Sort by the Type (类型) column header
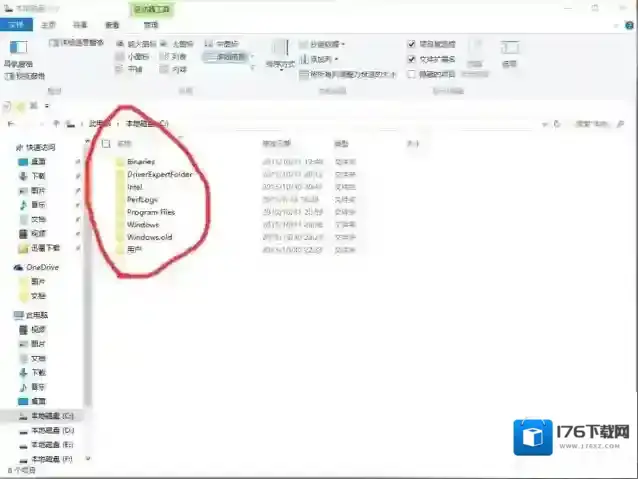Viewport: 638px width, 479px height. (x=341, y=143)
